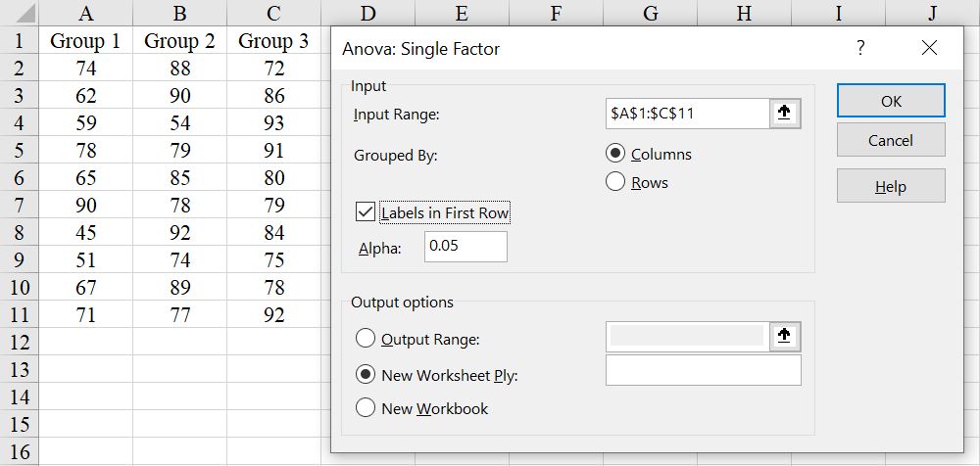This screenshot has height=466, width=980.
Task: Select New Worksheet Ply radio option
Action: click(x=366, y=374)
